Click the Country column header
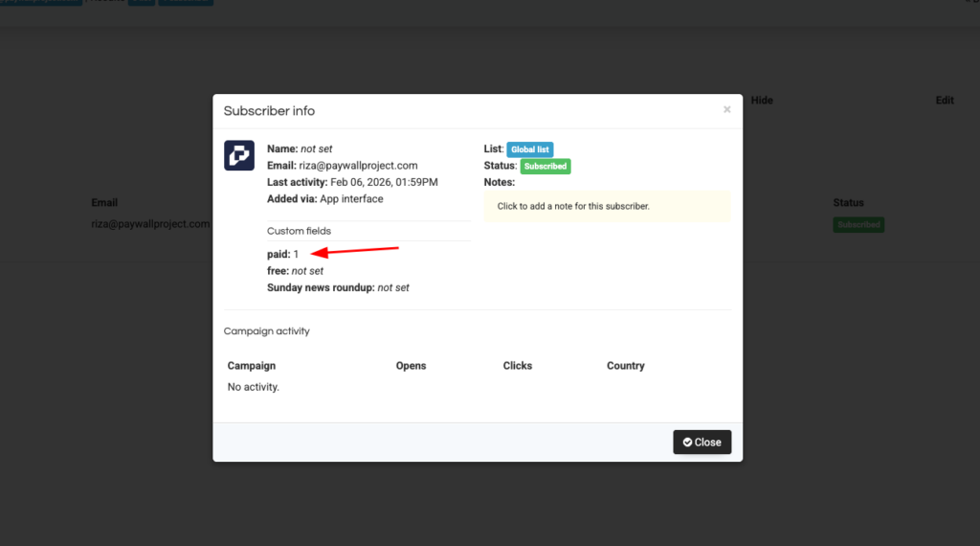980x546 pixels. pos(625,366)
